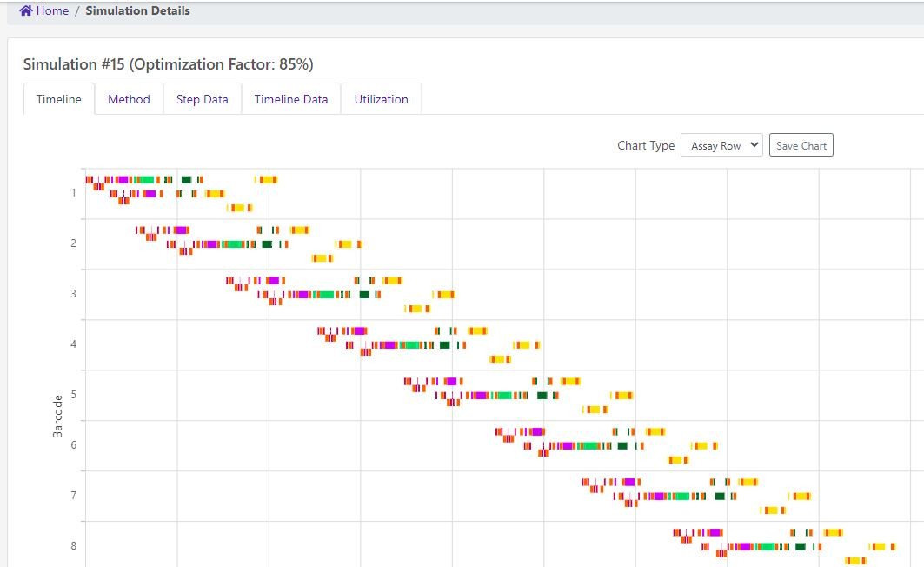Click Simulation Details in the breadcrumb

tap(137, 10)
